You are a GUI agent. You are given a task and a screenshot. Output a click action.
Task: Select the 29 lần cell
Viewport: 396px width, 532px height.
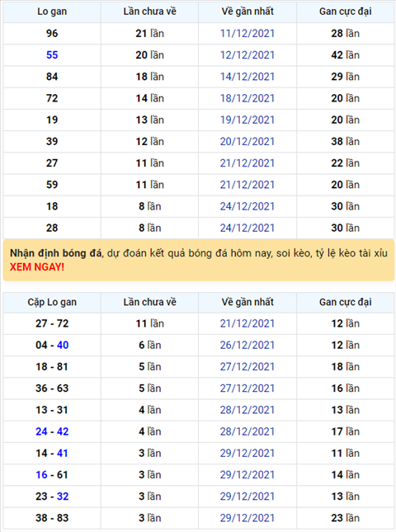[x=346, y=77]
